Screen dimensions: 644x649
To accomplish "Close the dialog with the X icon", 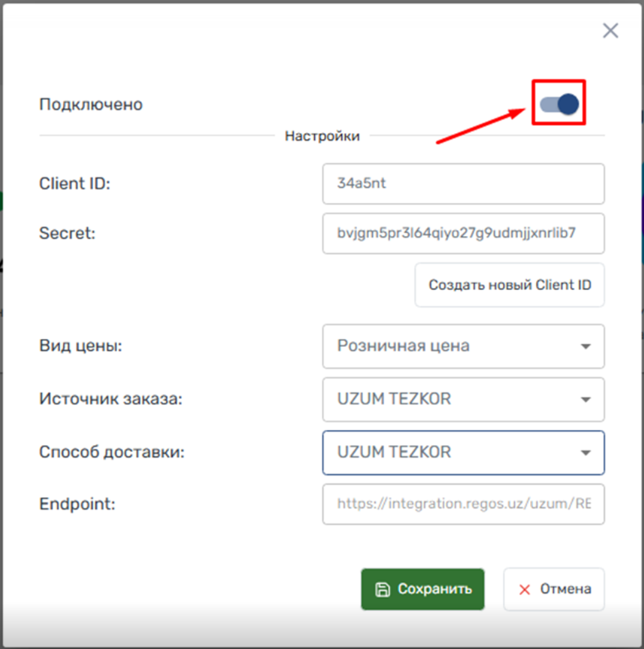I will 611,31.
